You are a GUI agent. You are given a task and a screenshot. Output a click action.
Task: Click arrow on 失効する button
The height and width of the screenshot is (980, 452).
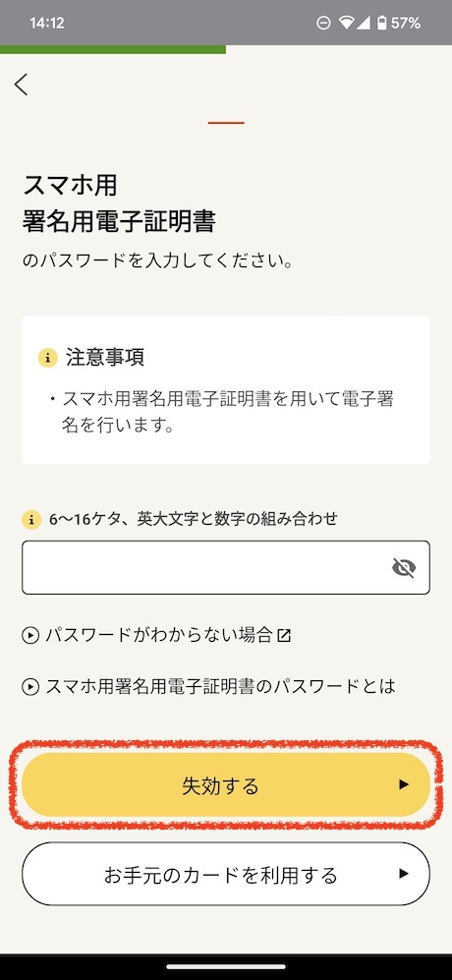click(x=404, y=785)
